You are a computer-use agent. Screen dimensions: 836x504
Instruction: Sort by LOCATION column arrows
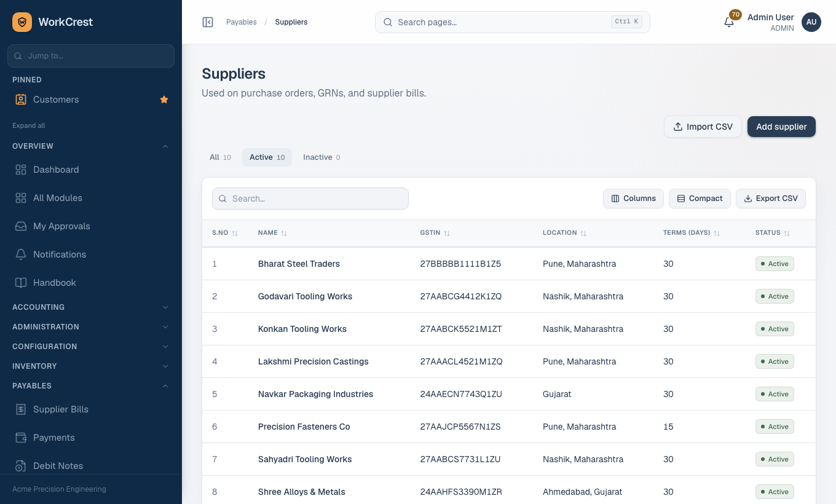(583, 234)
